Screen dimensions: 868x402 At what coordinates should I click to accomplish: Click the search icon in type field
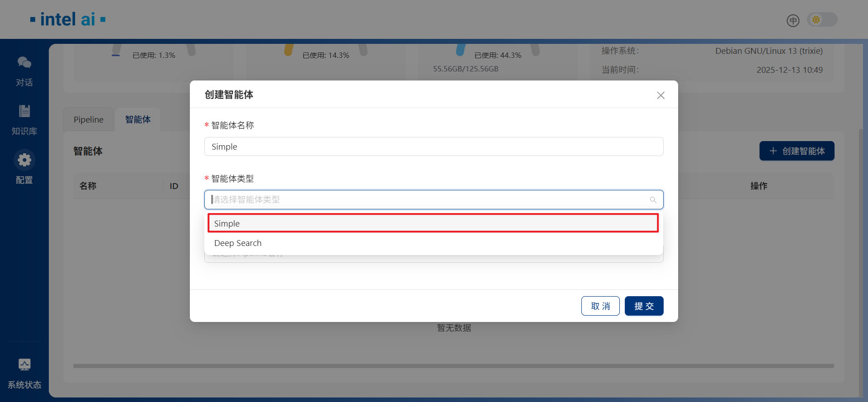[x=653, y=200]
